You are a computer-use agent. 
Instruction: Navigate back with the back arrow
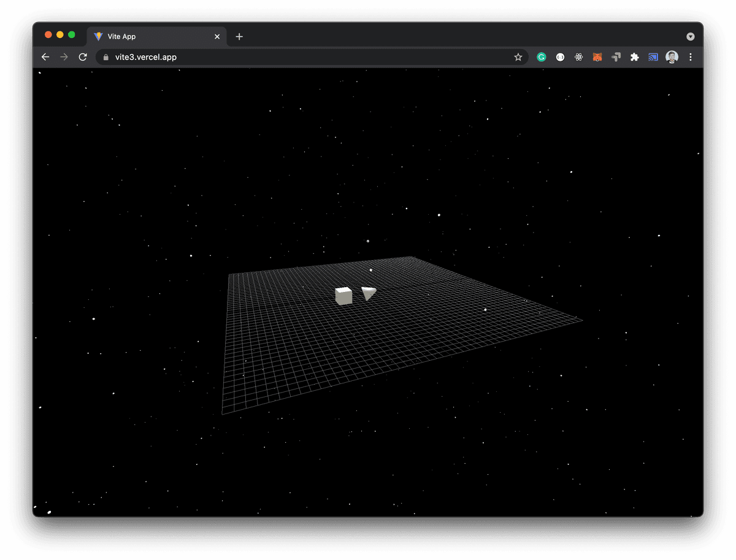pos(45,56)
